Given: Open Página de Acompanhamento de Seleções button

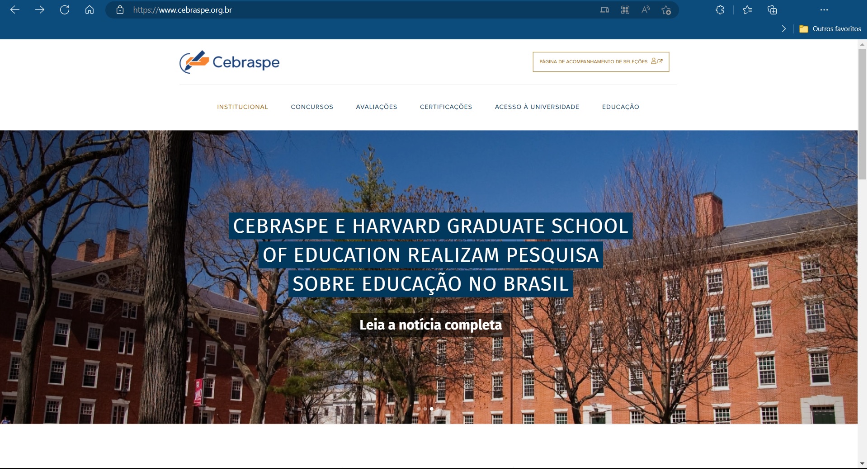Looking at the screenshot, I should 601,62.
